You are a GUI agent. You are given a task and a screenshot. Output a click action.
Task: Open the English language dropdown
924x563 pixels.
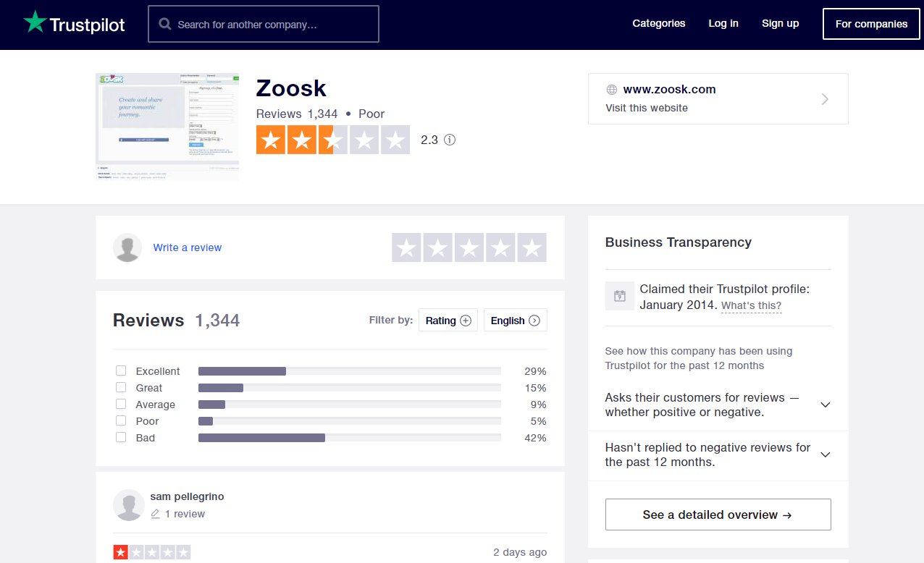pyautogui.click(x=515, y=321)
